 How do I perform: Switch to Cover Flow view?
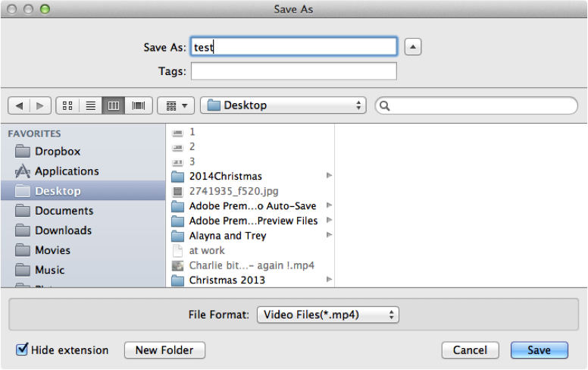tap(139, 105)
